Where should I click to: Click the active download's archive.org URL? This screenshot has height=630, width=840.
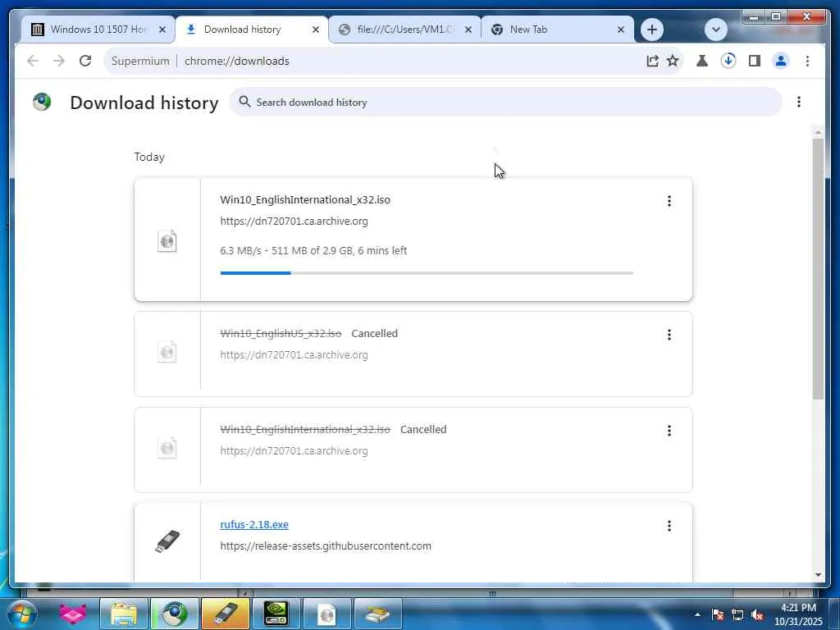(x=294, y=221)
